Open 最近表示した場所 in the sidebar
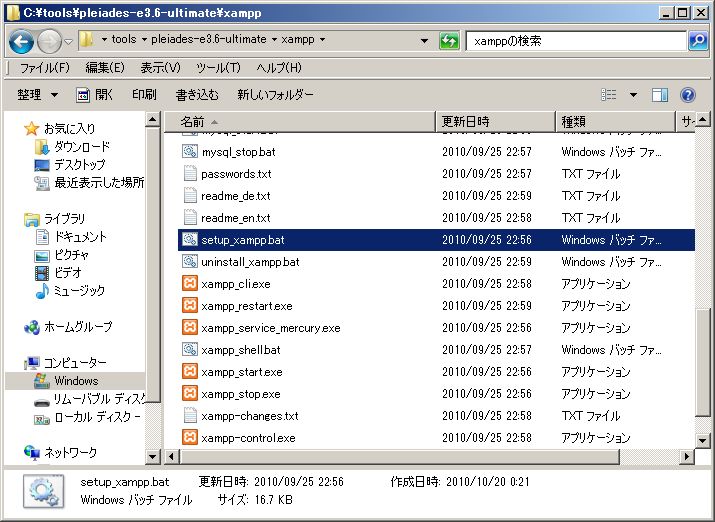 pos(99,183)
